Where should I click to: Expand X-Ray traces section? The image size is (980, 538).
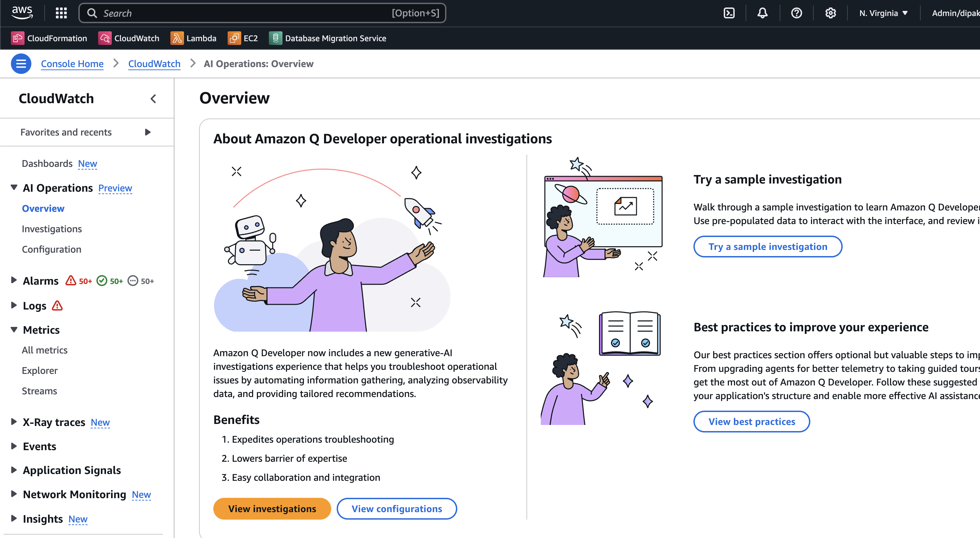pyautogui.click(x=14, y=422)
